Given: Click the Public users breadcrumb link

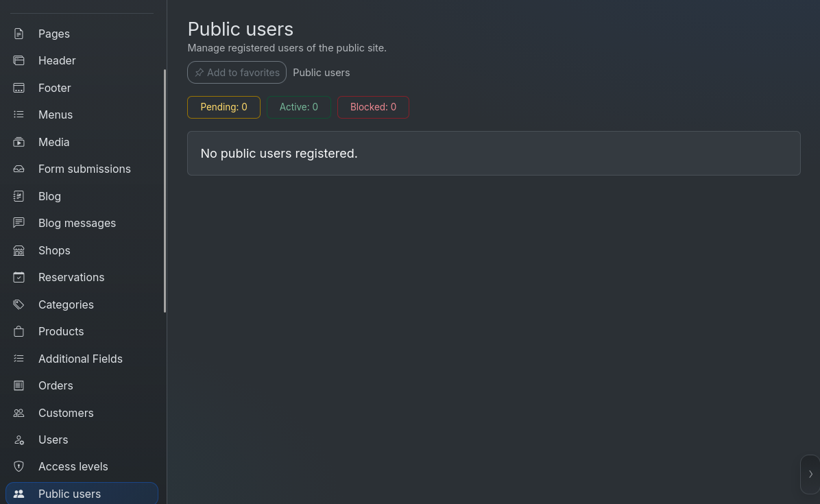Looking at the screenshot, I should (x=321, y=73).
